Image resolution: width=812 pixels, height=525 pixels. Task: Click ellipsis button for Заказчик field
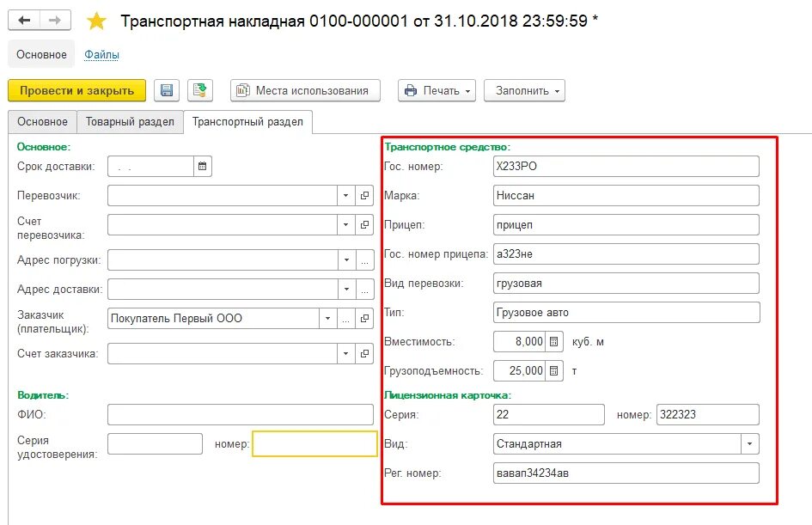pos(346,319)
